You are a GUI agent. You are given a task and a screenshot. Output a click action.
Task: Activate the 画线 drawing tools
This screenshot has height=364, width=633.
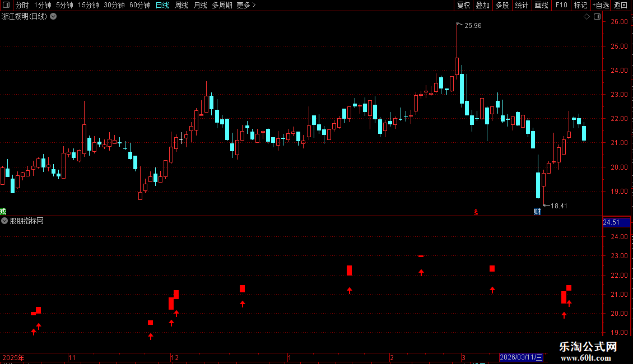click(541, 5)
